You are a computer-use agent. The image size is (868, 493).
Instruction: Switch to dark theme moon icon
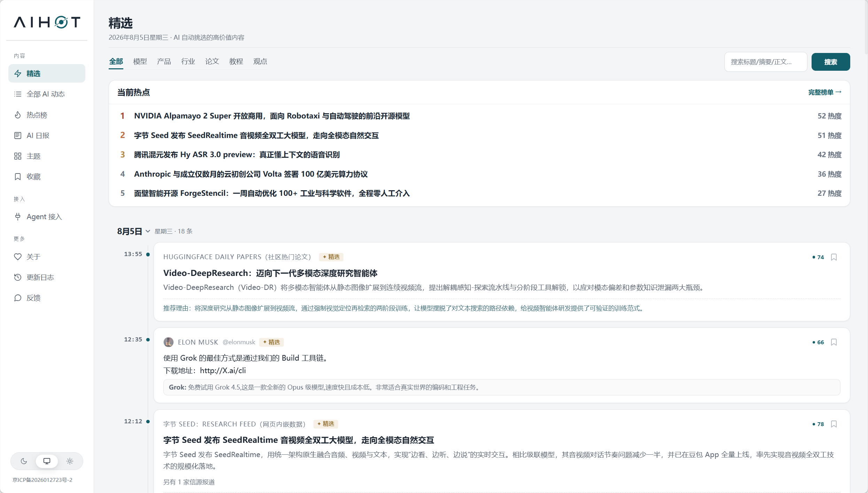(24, 461)
